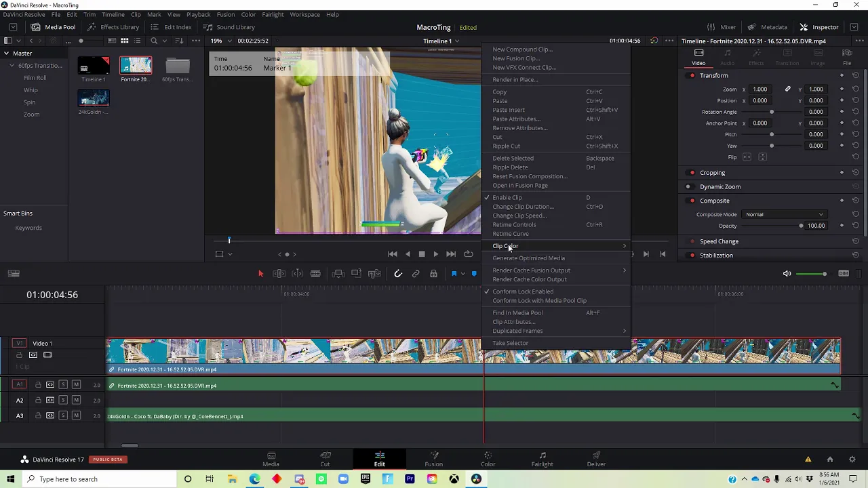Viewport: 868px width, 488px height.
Task: Click the media pool search icon
Action: click(154, 41)
